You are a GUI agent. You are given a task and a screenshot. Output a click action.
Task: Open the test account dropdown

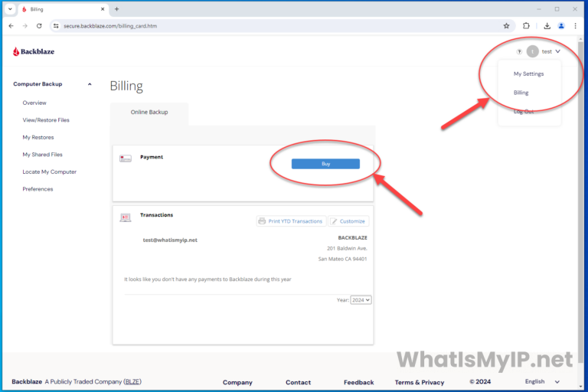(551, 51)
